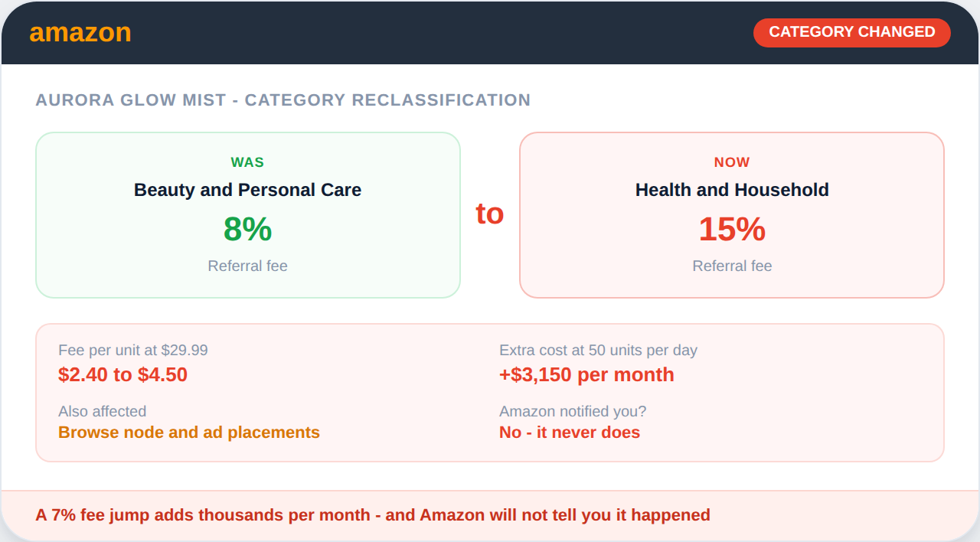Click the WAS label in green card

[x=247, y=162]
